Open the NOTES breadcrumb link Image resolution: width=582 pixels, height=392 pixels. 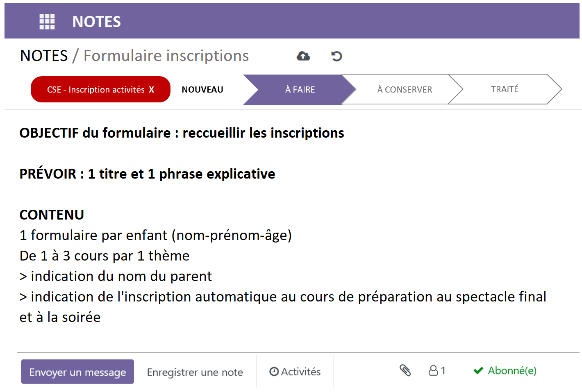coord(44,56)
